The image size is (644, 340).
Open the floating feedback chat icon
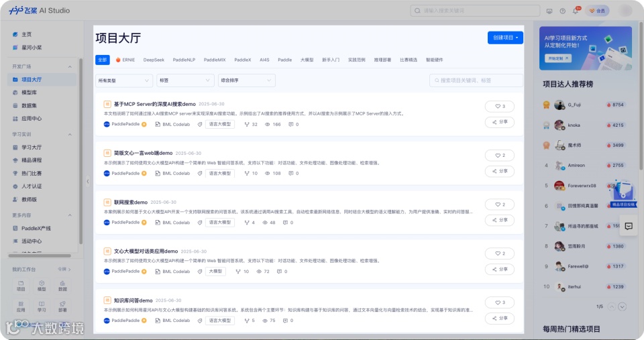coord(629,226)
